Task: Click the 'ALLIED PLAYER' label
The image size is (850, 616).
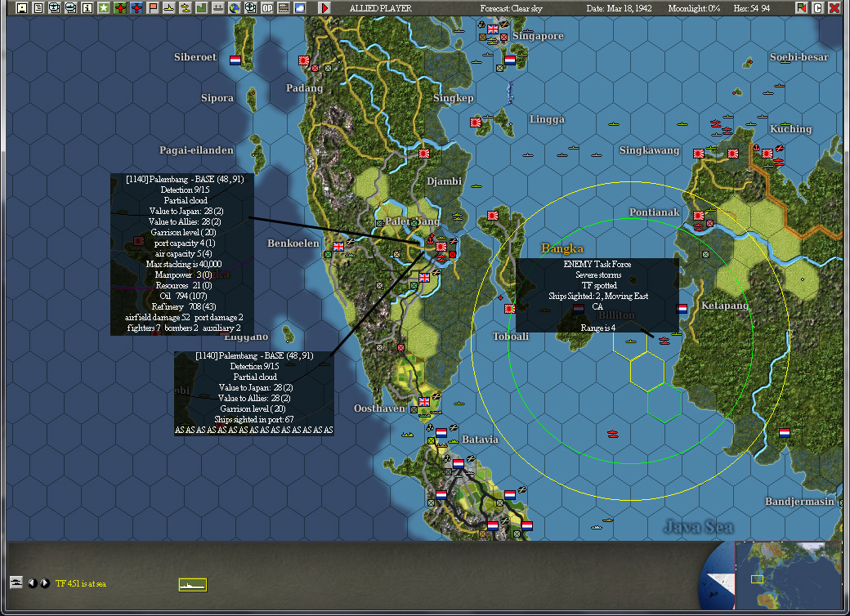Action: tap(381, 8)
